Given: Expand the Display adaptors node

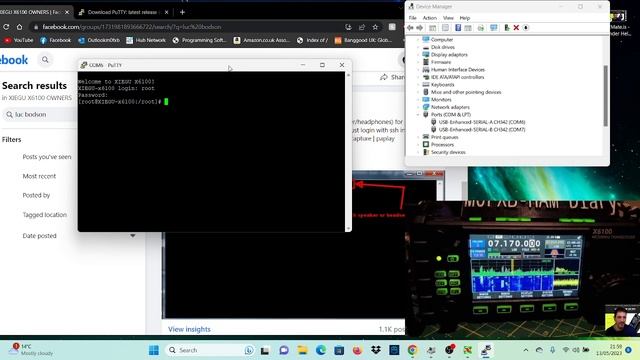Looking at the screenshot, I should tap(418, 55).
